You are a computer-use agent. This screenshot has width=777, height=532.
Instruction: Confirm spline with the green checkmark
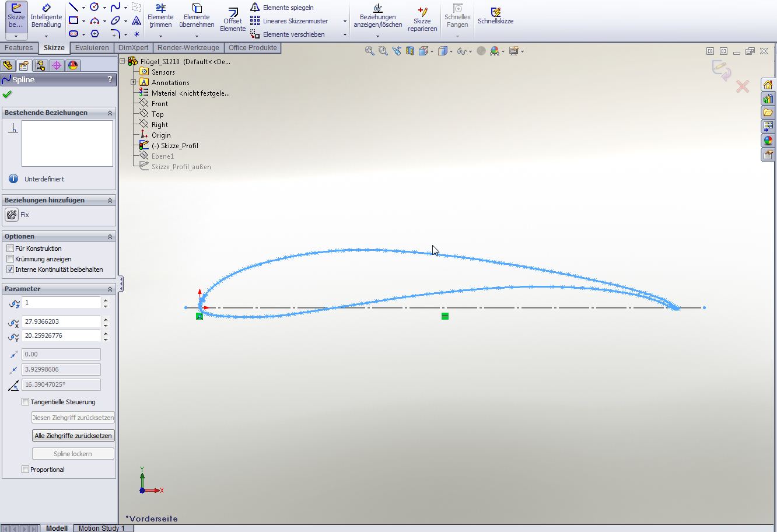(7, 94)
